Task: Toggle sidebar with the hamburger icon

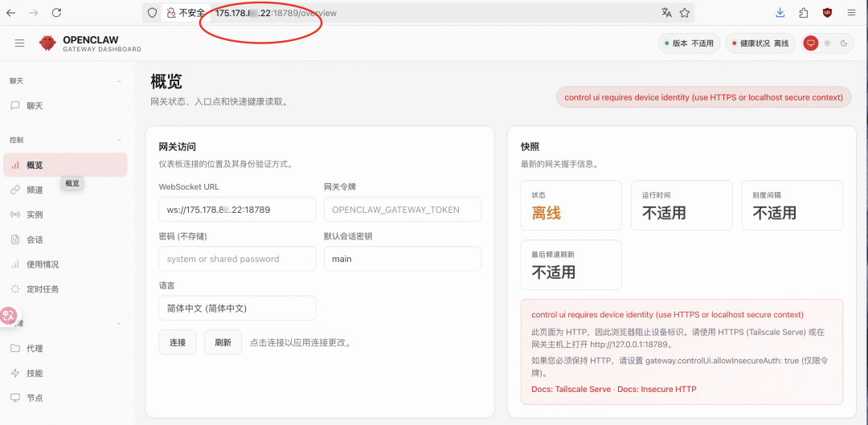Action: tap(19, 43)
